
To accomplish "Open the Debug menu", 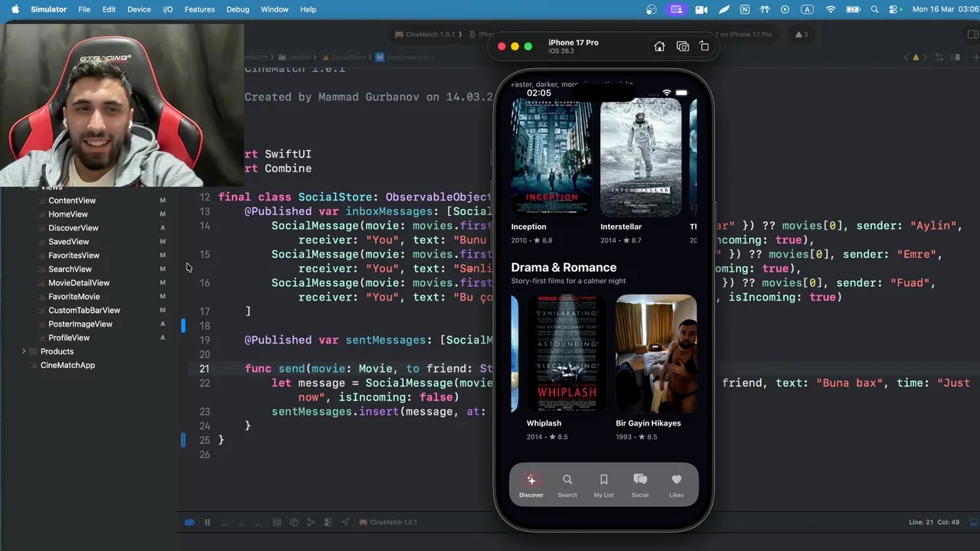I will [238, 9].
